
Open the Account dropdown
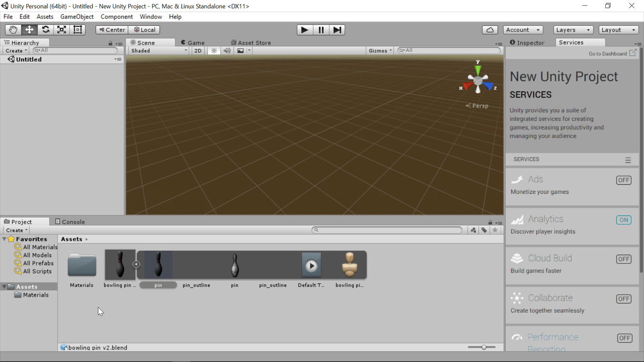point(523,30)
